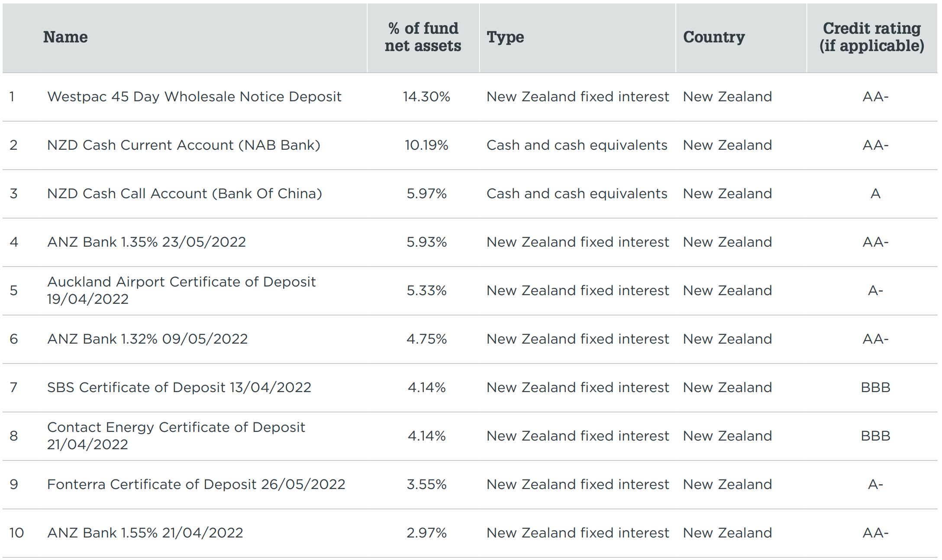Click the 14.30% net assets value
This screenshot has width=942, height=560.
(426, 97)
